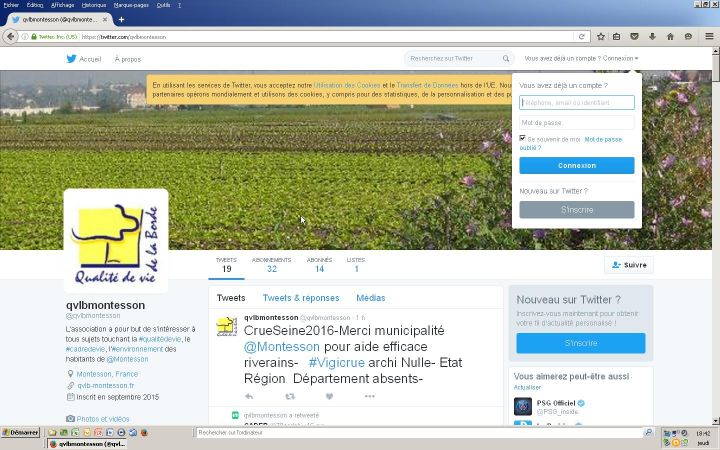This screenshot has height=450, width=720.
Task: View the Tweets count 19
Action: (226, 265)
